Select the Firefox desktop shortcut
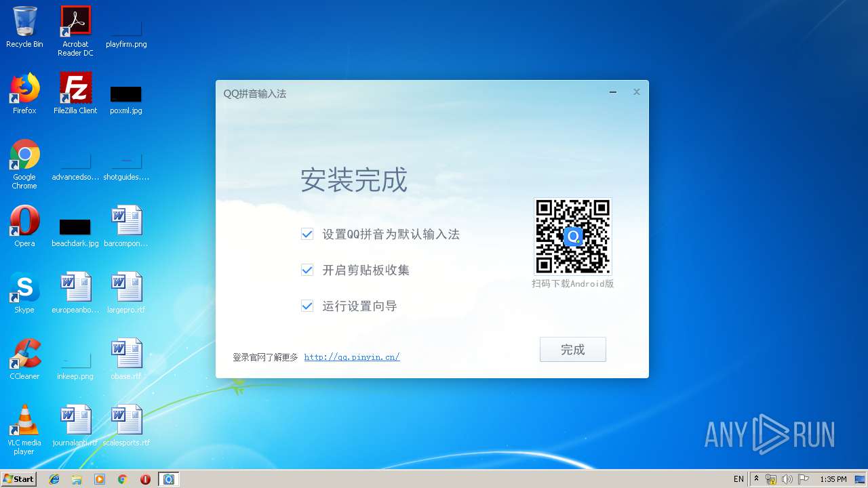 click(24, 94)
